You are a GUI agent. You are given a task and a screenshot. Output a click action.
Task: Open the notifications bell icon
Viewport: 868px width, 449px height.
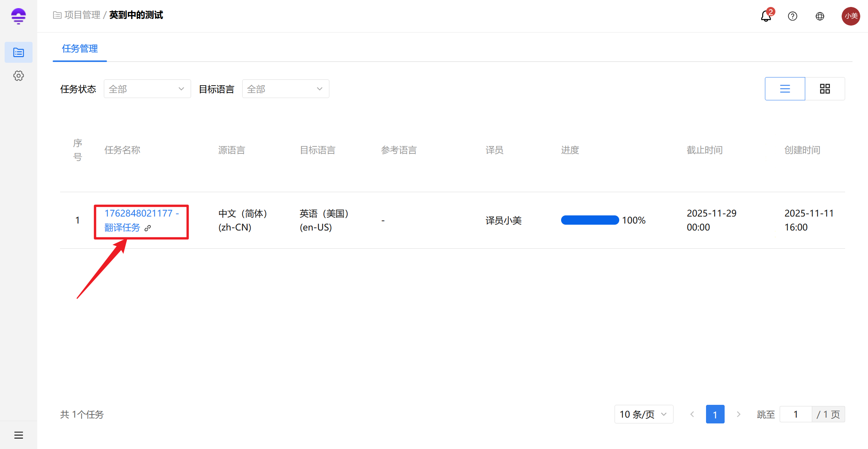(x=766, y=16)
